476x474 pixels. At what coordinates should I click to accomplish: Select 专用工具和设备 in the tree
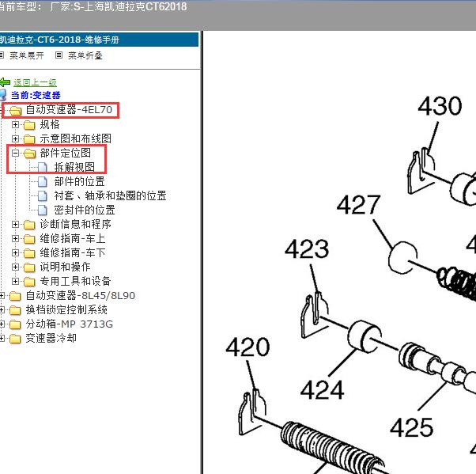click(75, 282)
